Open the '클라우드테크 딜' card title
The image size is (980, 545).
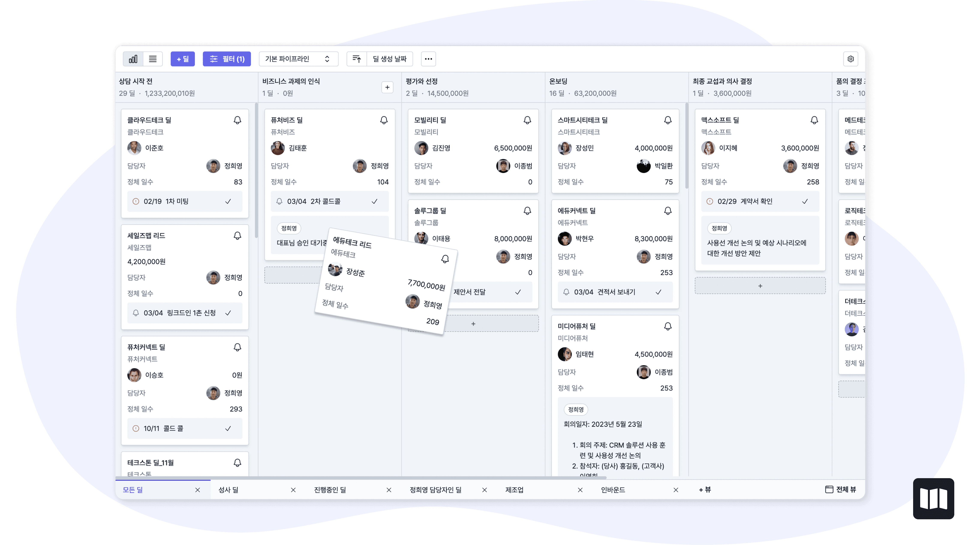(149, 120)
